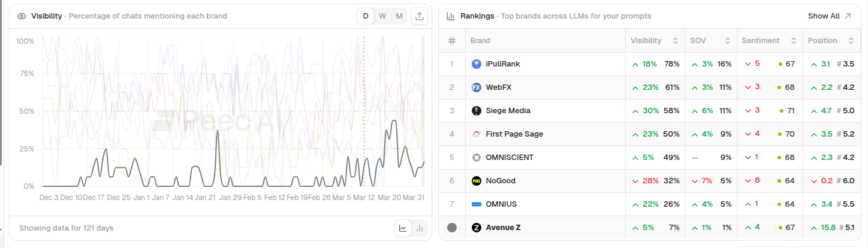Open iPullRank brand row name
Viewport: 868px width, 248px height.
pos(503,64)
